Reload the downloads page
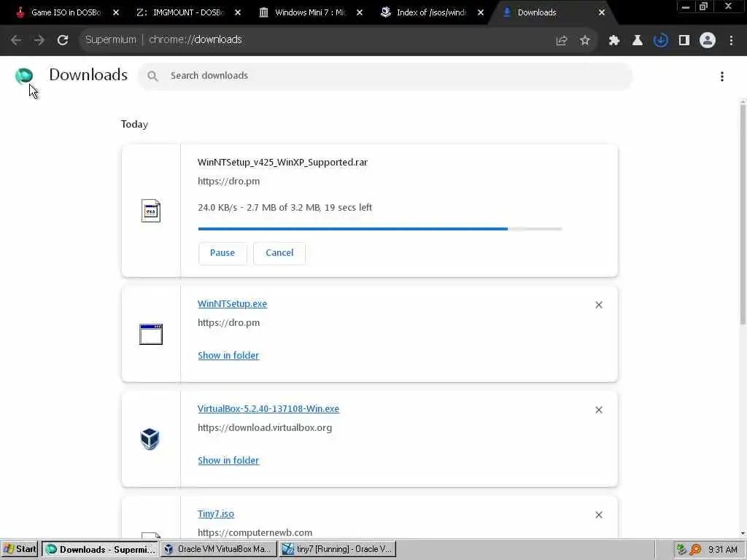Viewport: 747px width, 560px height. point(63,40)
